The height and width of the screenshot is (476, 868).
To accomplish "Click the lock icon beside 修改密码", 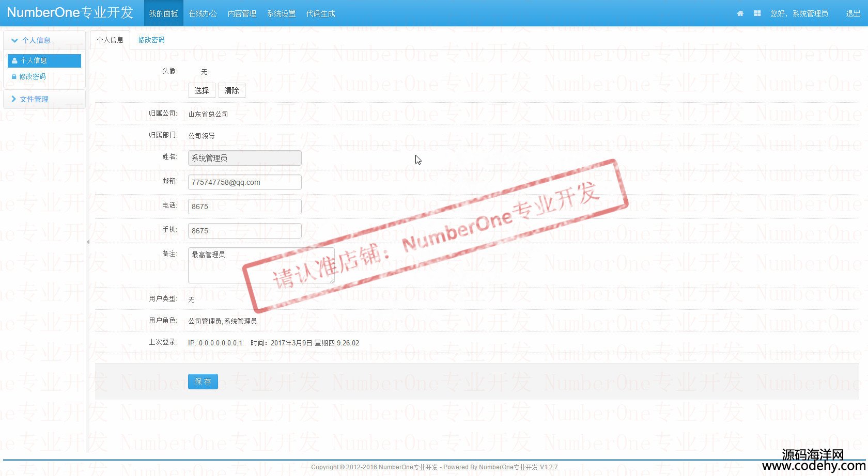I will pos(14,76).
